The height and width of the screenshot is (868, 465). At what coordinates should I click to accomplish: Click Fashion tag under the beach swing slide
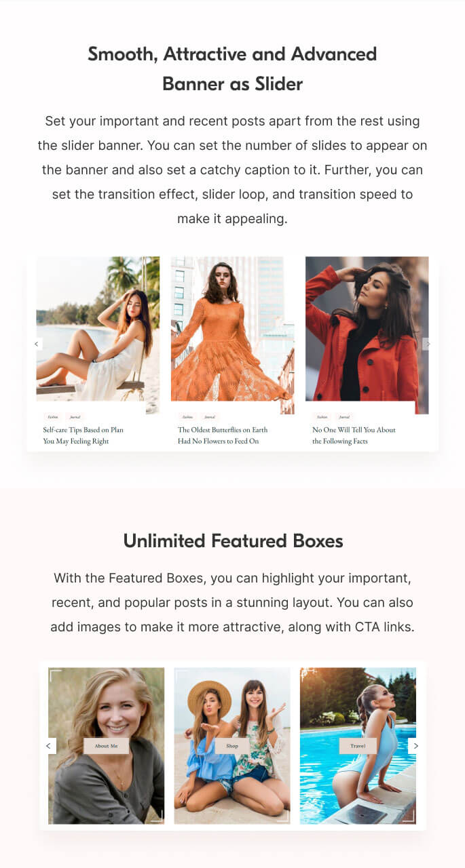tap(52, 417)
